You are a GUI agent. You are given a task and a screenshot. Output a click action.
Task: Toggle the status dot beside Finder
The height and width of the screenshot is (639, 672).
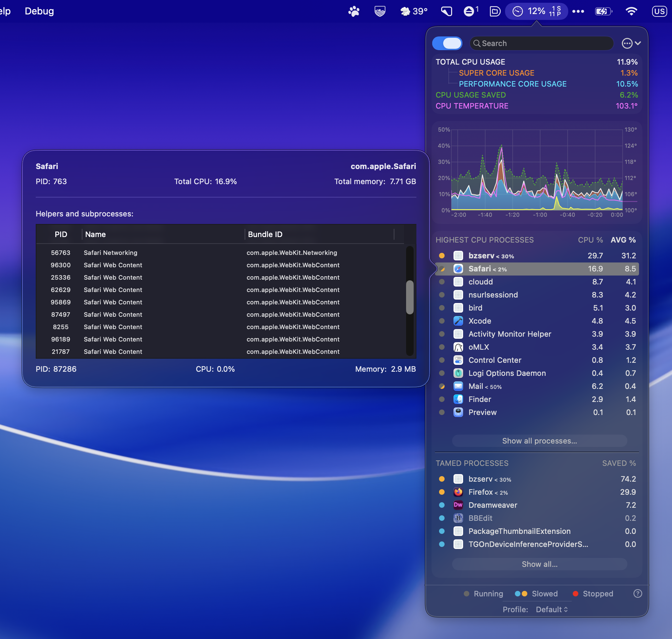tap(442, 399)
